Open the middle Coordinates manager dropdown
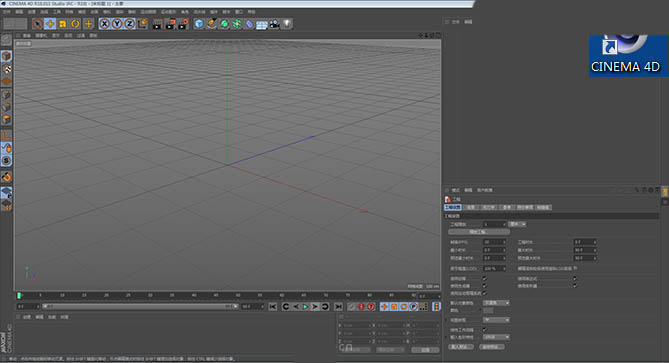This screenshot has width=669, height=363. pyautogui.click(x=390, y=350)
